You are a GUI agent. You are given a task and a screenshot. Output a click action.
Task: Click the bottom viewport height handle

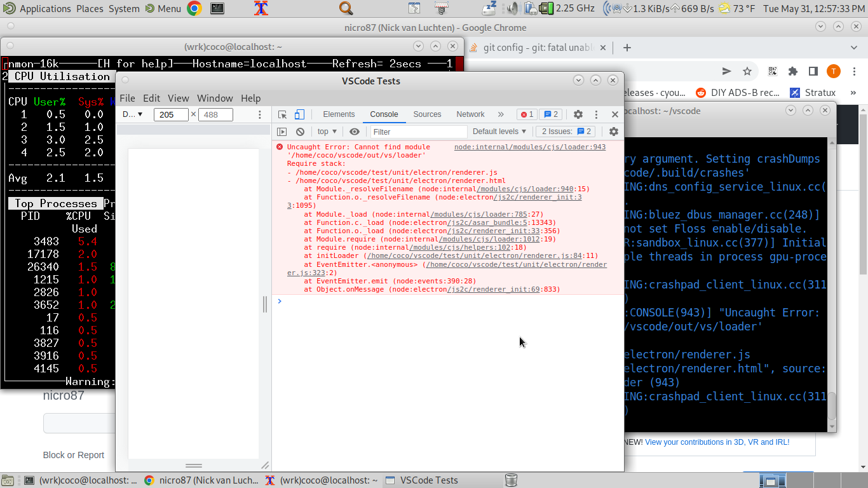[x=193, y=465]
